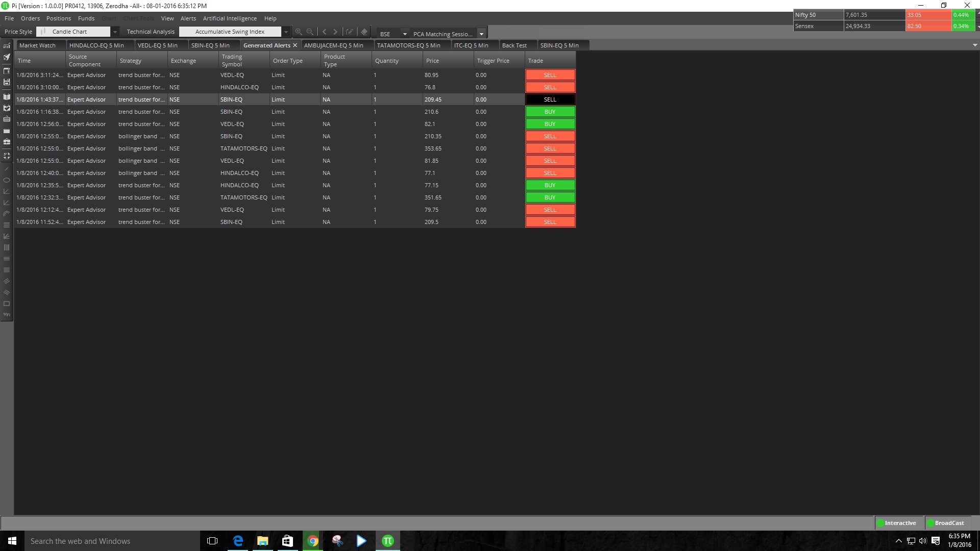Open the Price Style dropdown arrow
This screenshot has width=980, height=551.
(115, 32)
